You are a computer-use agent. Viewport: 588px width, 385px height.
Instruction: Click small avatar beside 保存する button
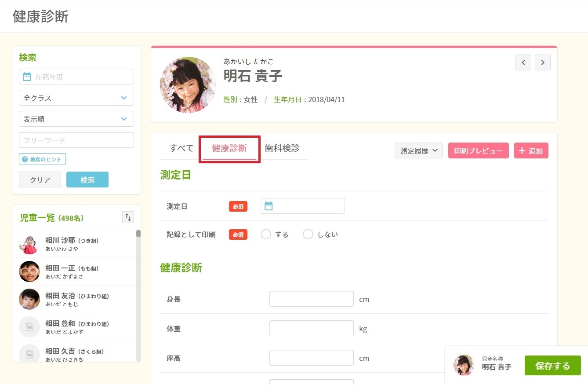[x=464, y=365]
